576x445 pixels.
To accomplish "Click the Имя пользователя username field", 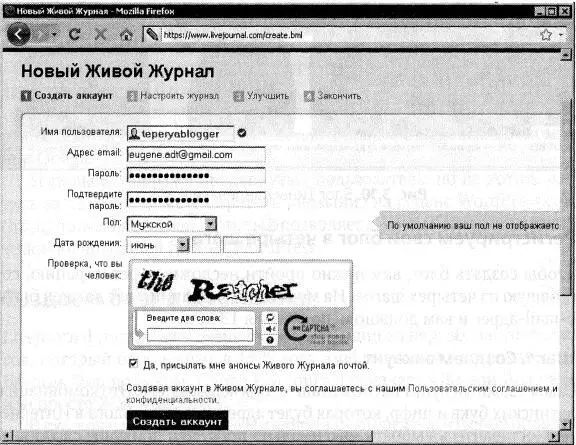I will pos(180,134).
